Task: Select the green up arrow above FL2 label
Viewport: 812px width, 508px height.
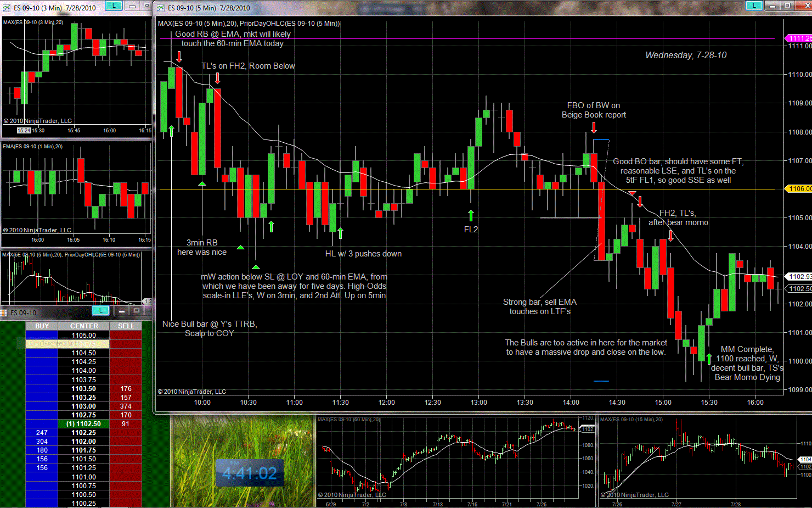Action: click(x=471, y=215)
